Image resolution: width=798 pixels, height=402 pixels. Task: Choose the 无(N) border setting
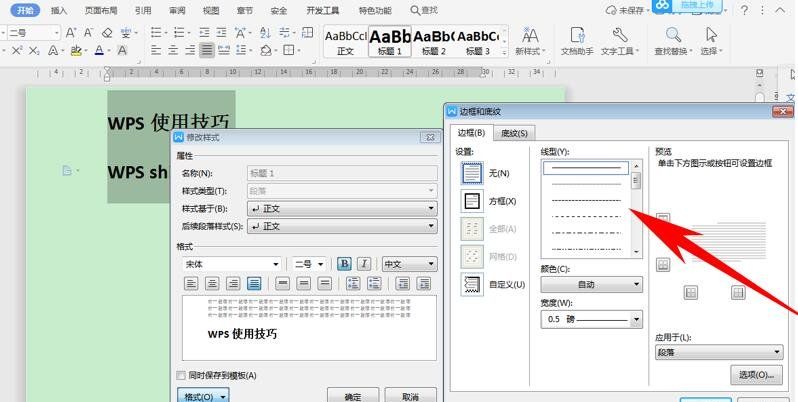pos(472,173)
